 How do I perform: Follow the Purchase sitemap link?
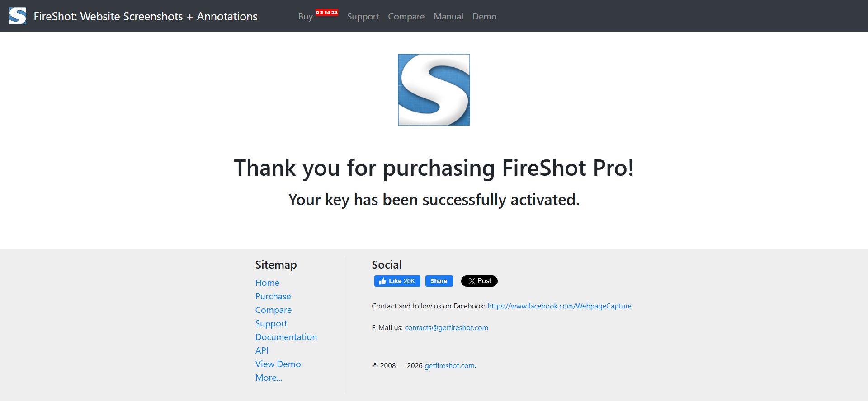coord(273,296)
